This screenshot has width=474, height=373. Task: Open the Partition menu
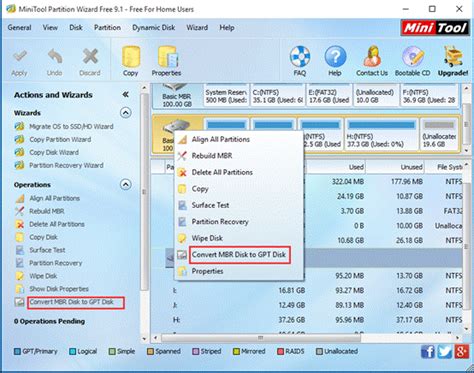(x=107, y=28)
